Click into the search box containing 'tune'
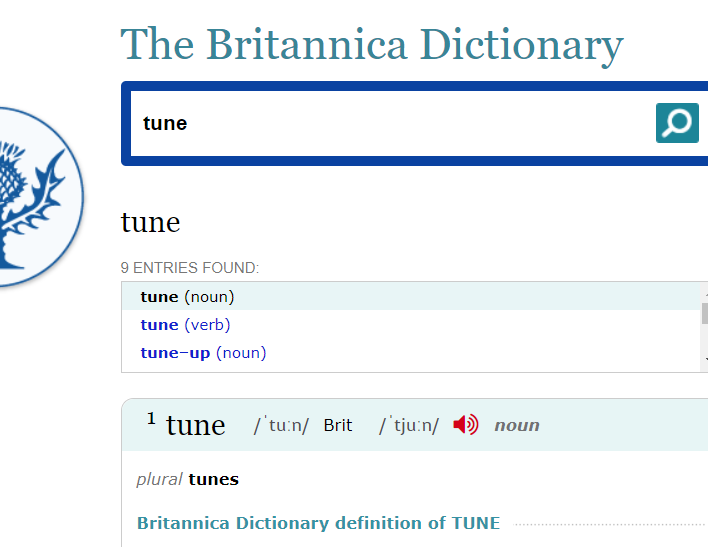The height and width of the screenshot is (547, 708). pos(391,123)
